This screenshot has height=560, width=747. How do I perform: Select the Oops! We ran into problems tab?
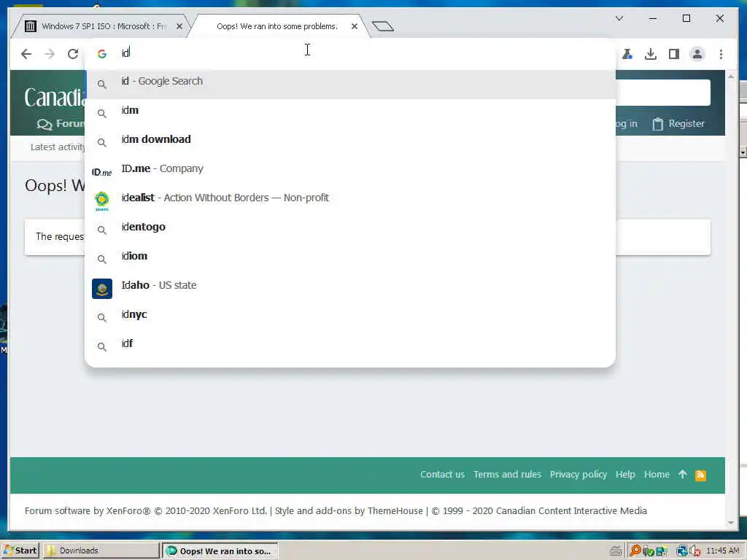point(277,26)
